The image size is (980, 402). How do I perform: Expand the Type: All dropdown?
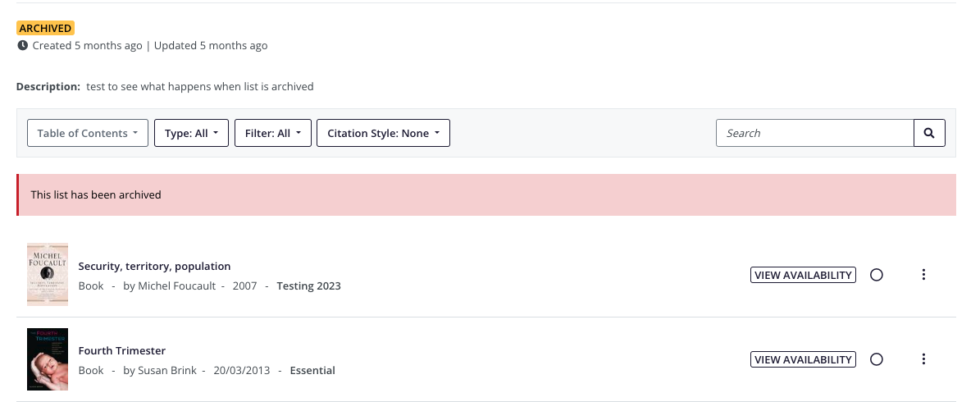click(191, 133)
